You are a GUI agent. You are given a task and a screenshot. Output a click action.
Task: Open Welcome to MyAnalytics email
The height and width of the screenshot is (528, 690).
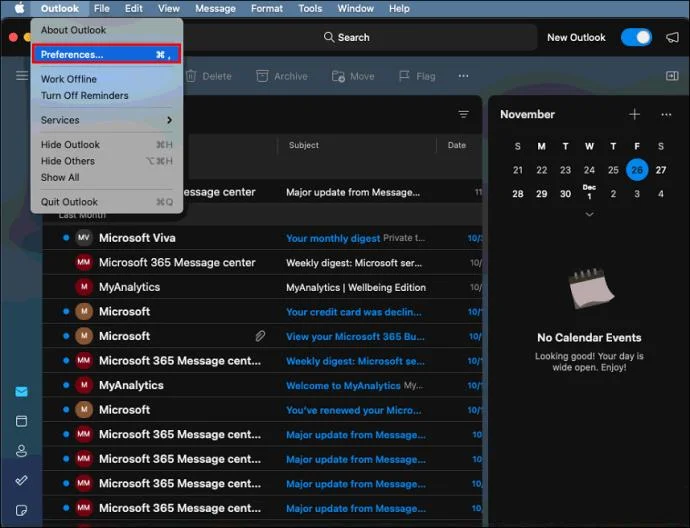(262, 385)
